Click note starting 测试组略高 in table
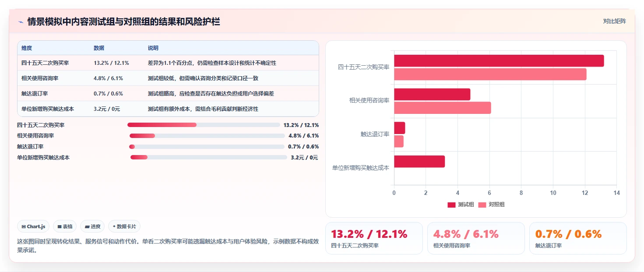 point(211,94)
